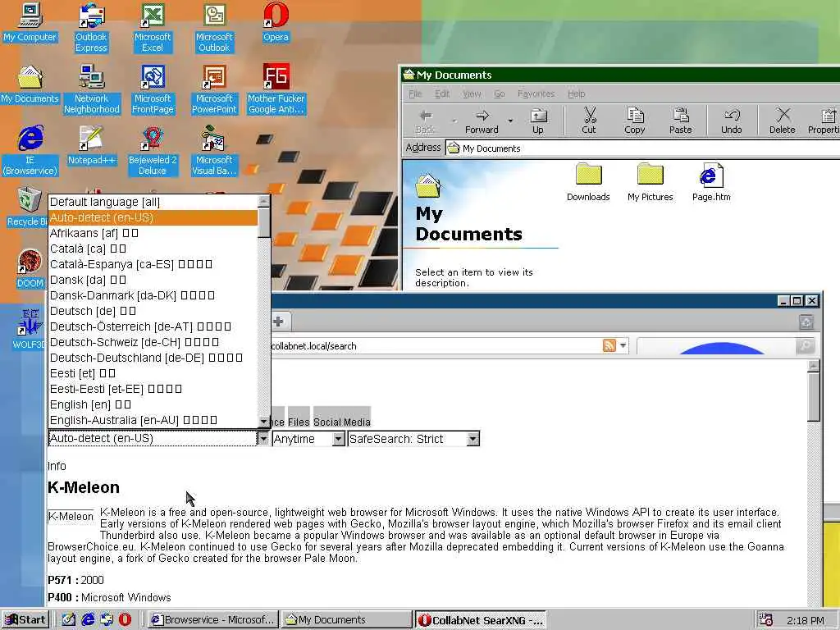Open the Recycle Bin desktop icon

point(27,207)
